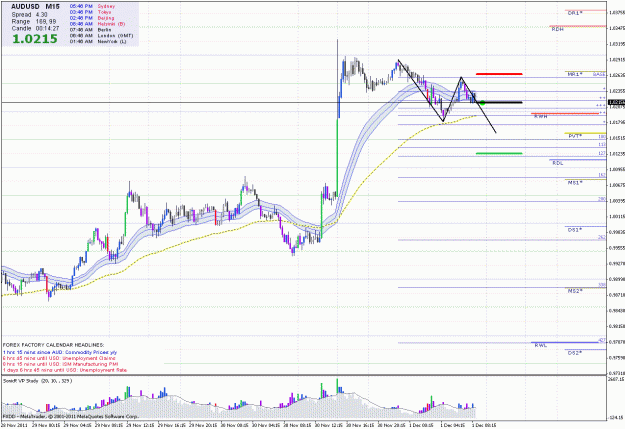625x429 pixels.
Task: Select the Range value line
Action: tap(33, 22)
